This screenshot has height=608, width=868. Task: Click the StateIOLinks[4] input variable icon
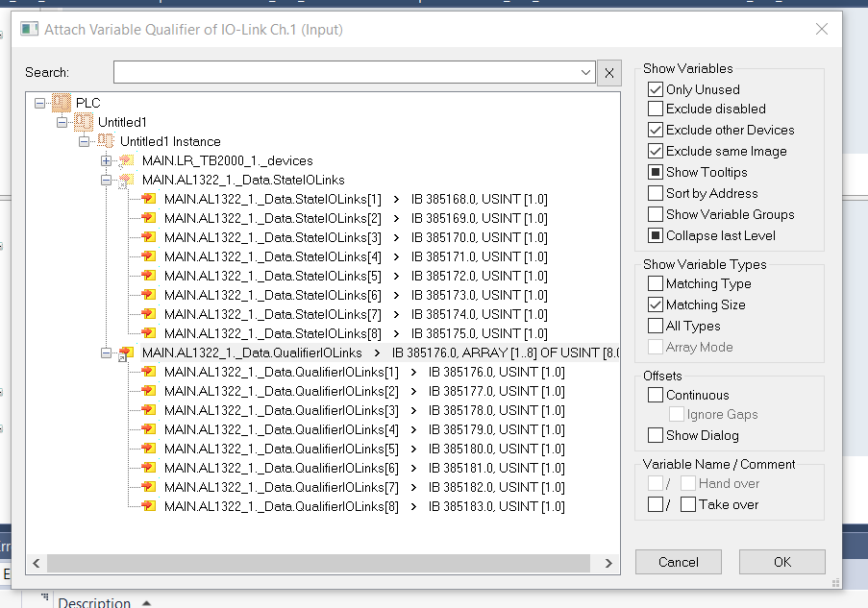point(148,256)
